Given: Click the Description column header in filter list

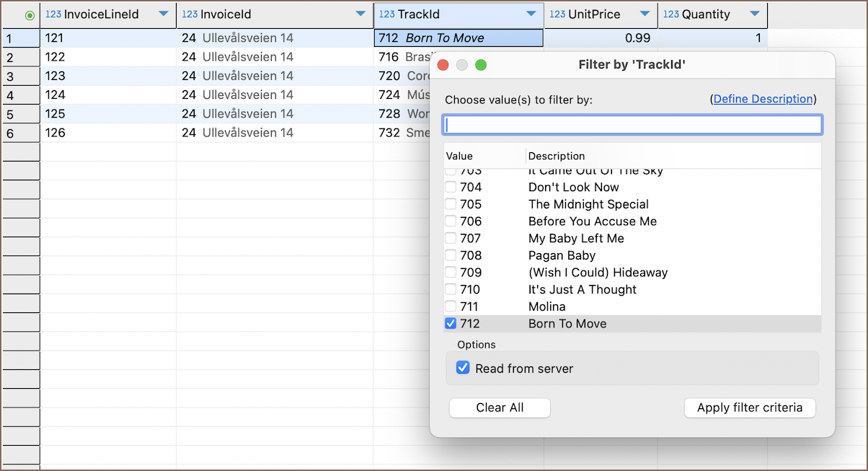Looking at the screenshot, I should [x=557, y=156].
